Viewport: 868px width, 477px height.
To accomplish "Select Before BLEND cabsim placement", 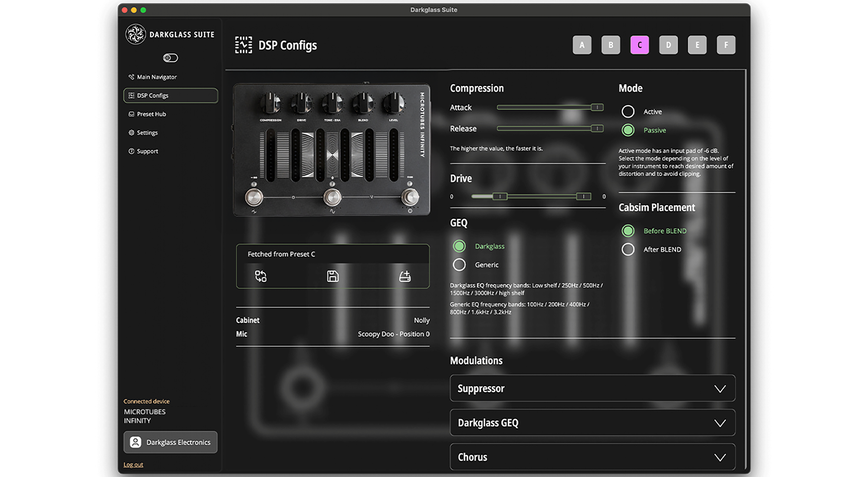I will [628, 231].
